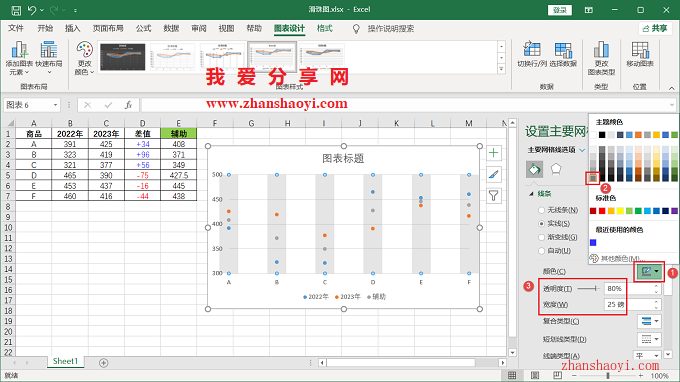Select the dark chart style thumbnail

(123, 57)
